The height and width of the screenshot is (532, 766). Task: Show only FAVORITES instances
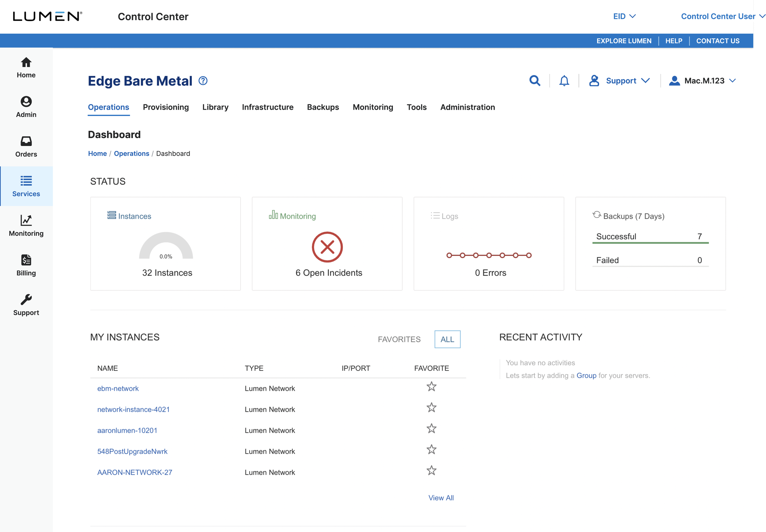[399, 339]
